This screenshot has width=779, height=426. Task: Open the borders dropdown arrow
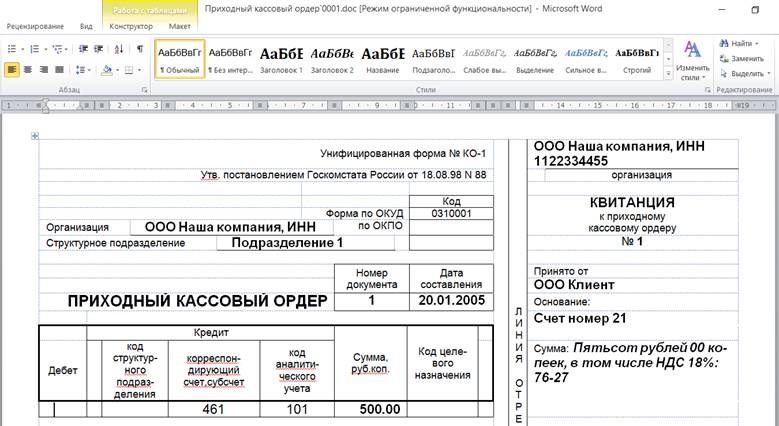140,70
